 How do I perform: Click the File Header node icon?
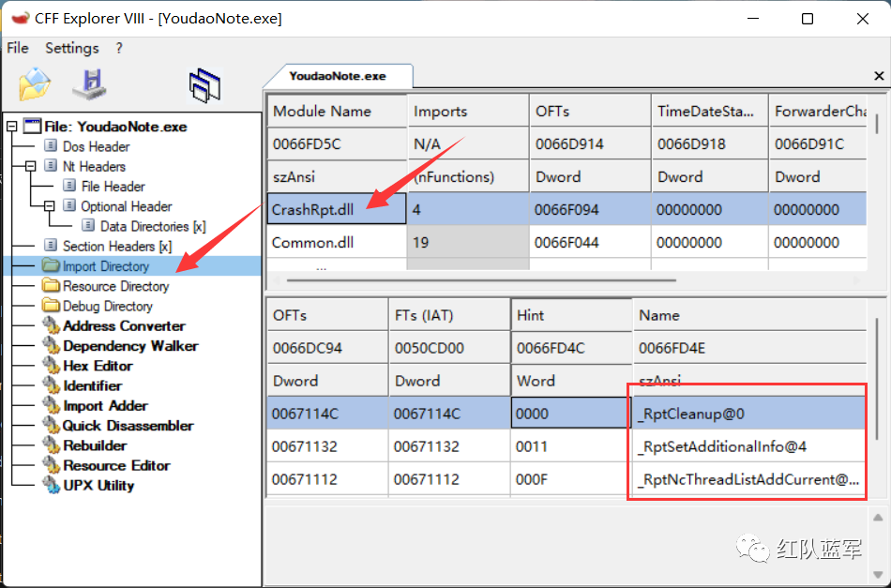[x=69, y=186]
